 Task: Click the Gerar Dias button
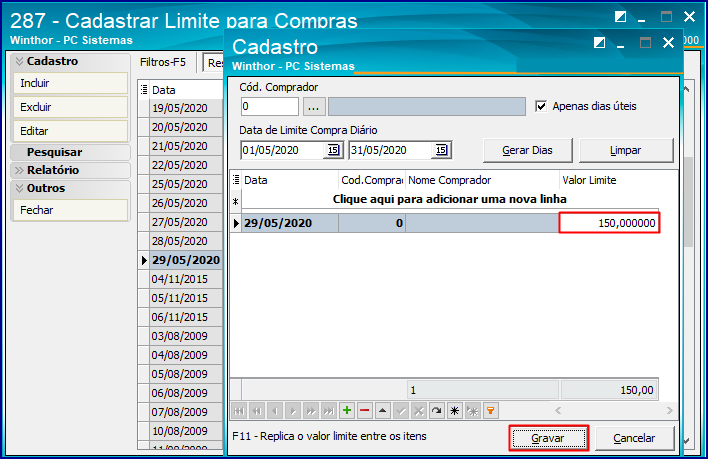tap(527, 150)
